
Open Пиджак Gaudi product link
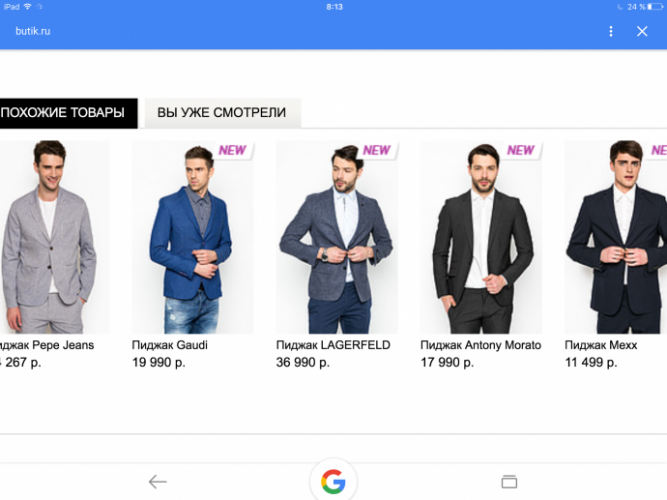[x=170, y=345]
